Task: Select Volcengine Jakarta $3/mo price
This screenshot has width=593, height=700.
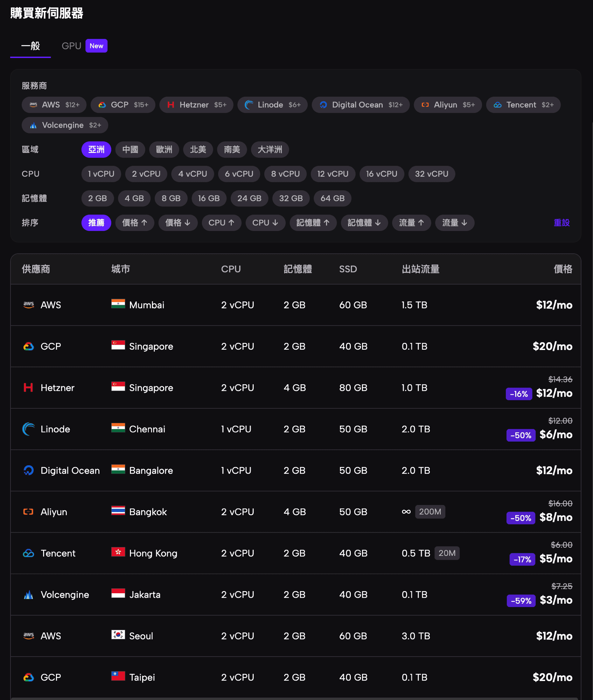Action: 556,600
